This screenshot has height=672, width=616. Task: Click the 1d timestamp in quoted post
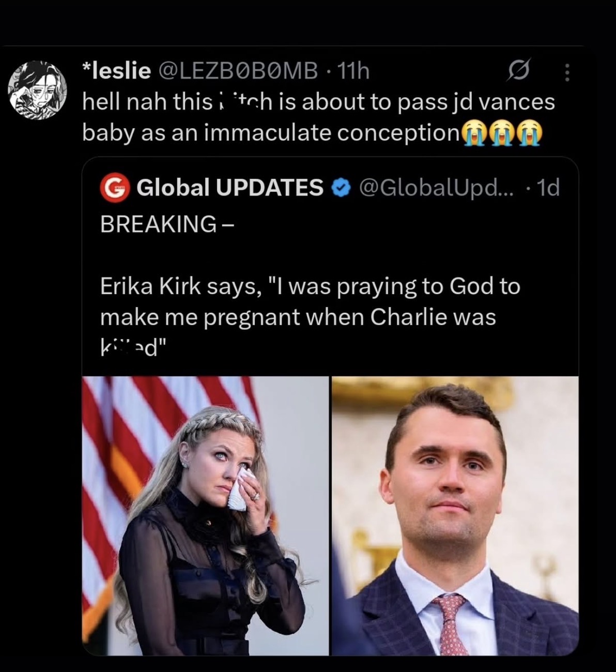point(548,188)
